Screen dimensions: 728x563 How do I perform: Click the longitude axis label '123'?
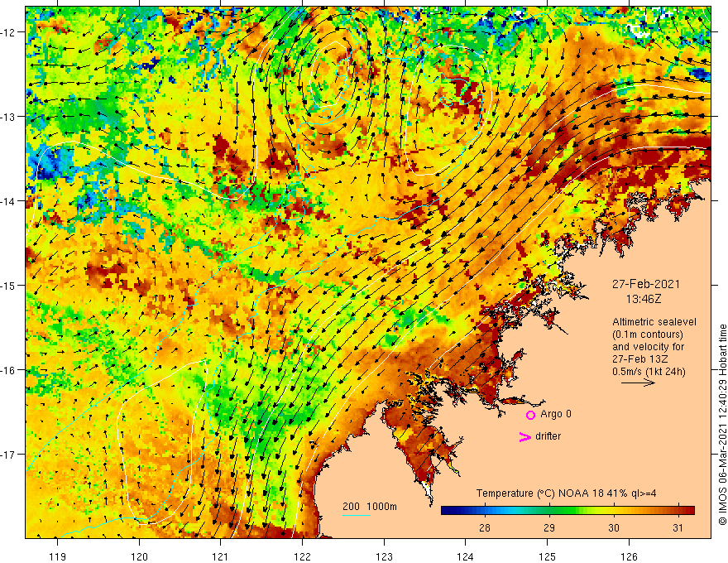point(384,556)
